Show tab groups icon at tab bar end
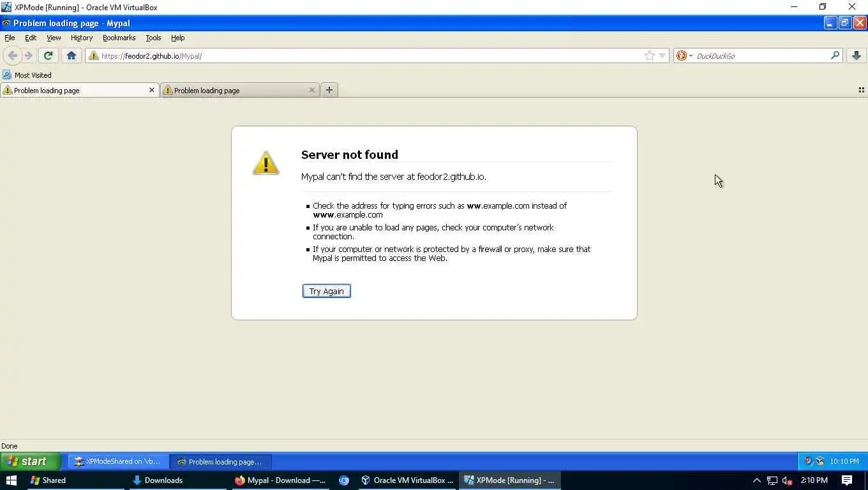The height and width of the screenshot is (490, 868). pos(861,90)
